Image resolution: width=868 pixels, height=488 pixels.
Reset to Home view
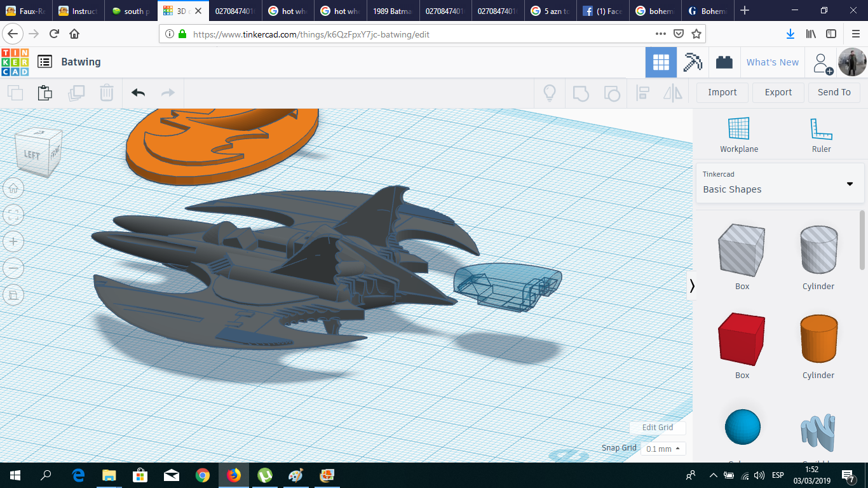coord(14,188)
